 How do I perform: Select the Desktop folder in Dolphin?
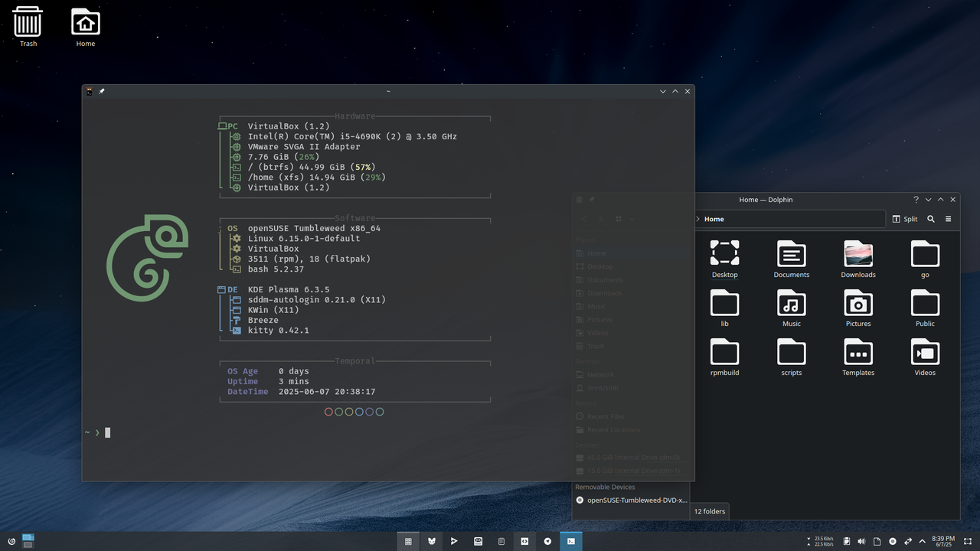click(724, 259)
